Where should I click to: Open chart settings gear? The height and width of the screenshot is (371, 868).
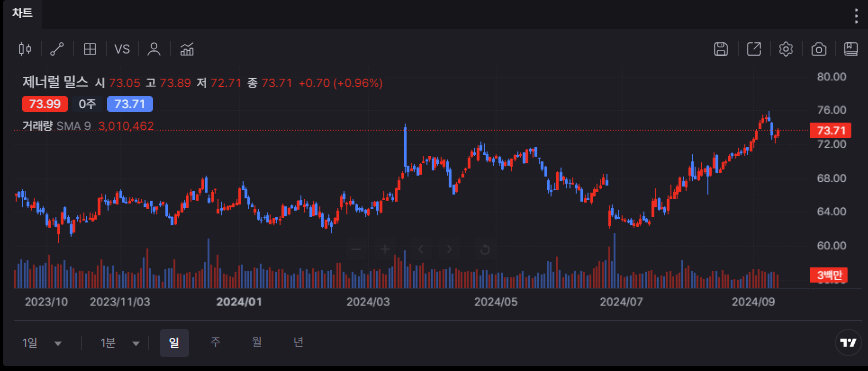786,49
